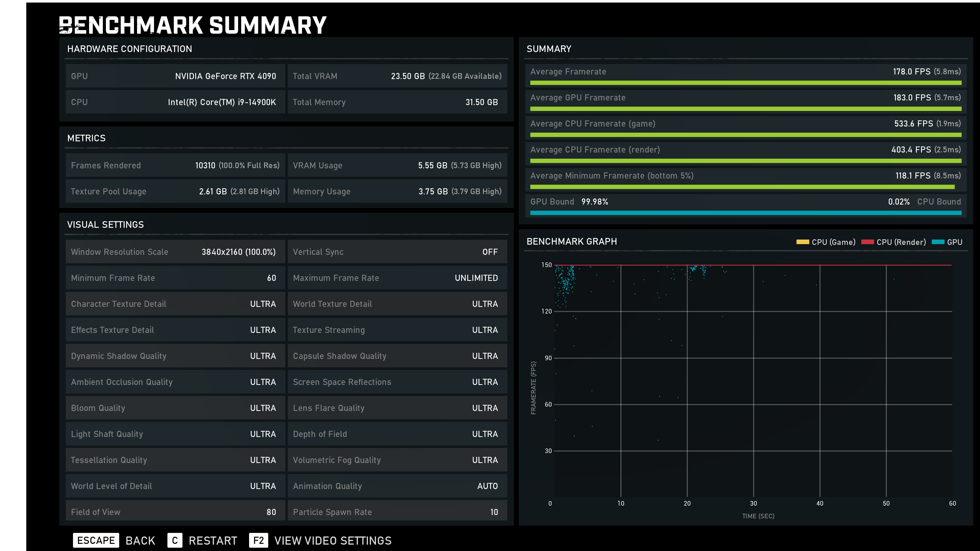Click the SUMMARY section heading
The image size is (980, 551).
click(x=549, y=49)
